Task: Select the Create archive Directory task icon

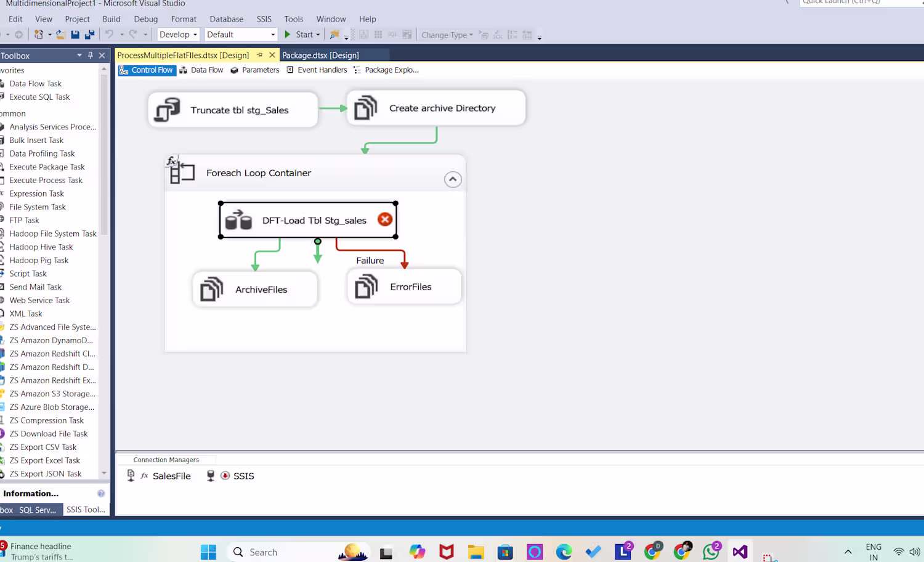Action: [x=365, y=108]
